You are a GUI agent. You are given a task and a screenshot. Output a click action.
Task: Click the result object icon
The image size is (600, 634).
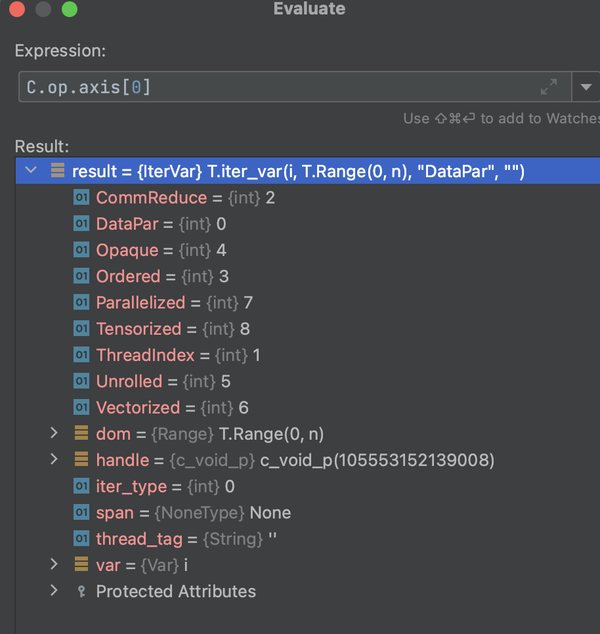57,171
